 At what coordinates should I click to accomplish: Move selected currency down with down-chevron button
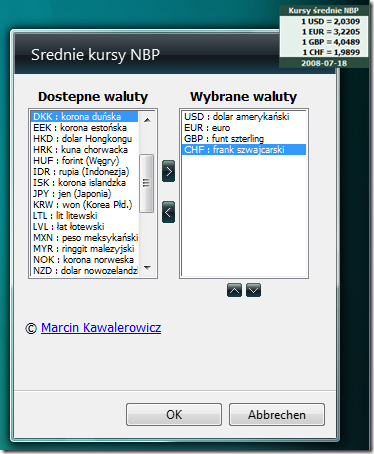pos(253,290)
